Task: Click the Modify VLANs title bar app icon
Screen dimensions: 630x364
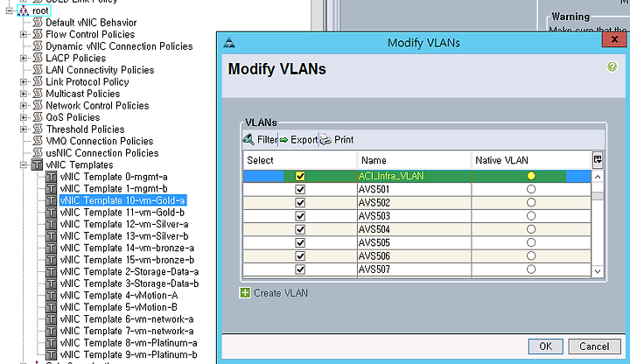Action: click(x=229, y=42)
